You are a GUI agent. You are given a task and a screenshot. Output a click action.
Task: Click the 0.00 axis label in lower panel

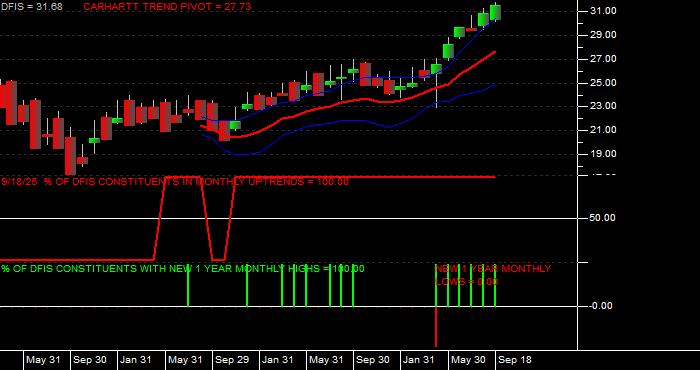point(601,306)
